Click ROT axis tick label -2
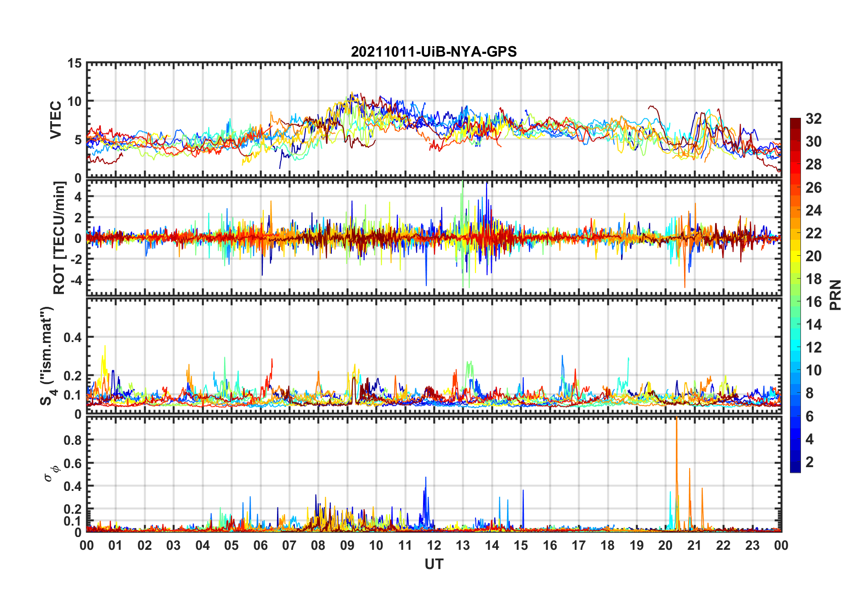Image resolution: width=868 pixels, height=590 pixels. click(x=75, y=259)
